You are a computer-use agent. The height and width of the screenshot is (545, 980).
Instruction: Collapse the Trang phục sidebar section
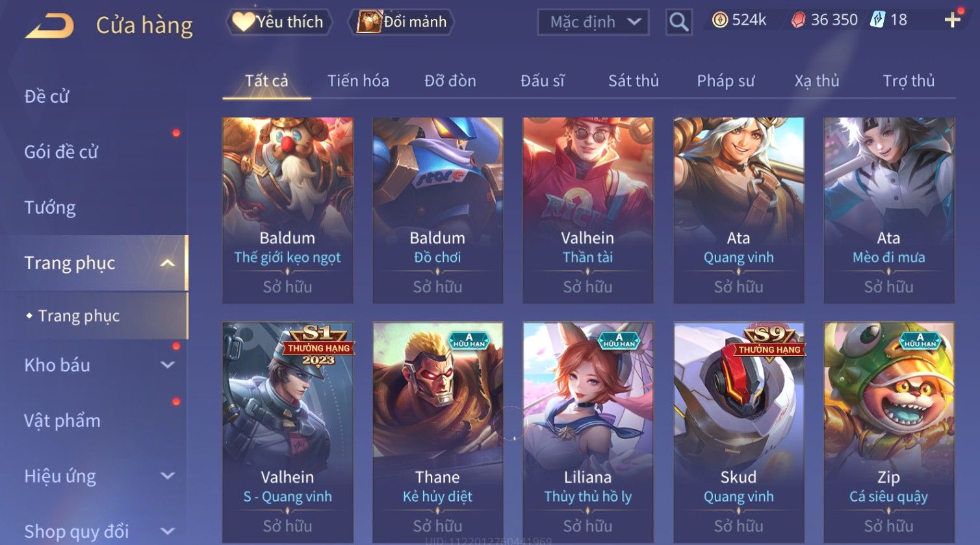(167, 263)
